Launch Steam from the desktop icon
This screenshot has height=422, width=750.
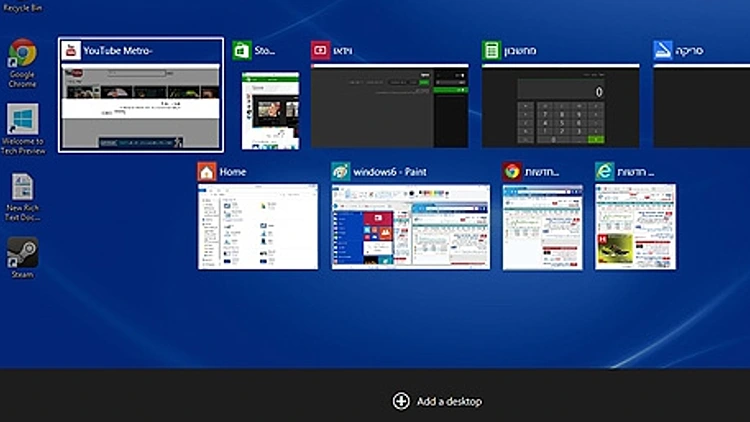(x=22, y=252)
